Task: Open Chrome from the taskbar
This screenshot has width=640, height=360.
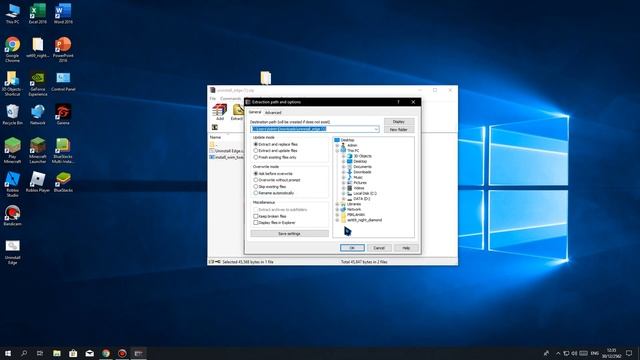Action: click(106, 353)
